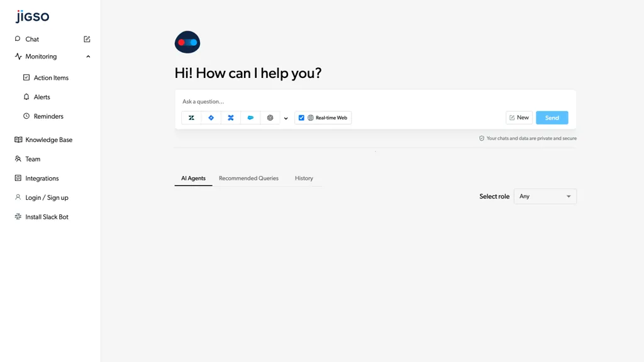Viewport: 644px width, 362px height.
Task: Click the ChatGPT source icon
Action: (270, 118)
